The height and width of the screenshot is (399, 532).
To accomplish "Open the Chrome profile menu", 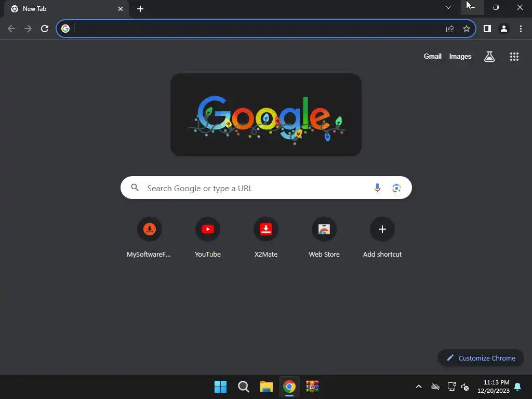I will pos(504,29).
